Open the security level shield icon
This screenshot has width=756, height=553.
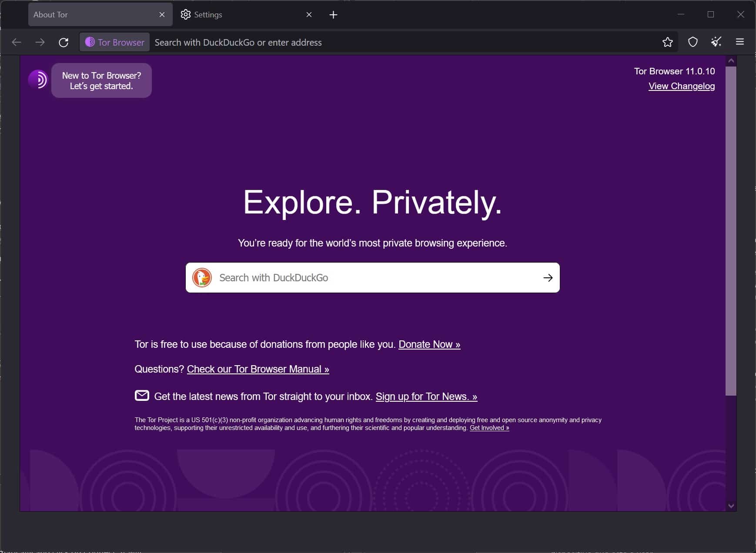[x=692, y=42]
